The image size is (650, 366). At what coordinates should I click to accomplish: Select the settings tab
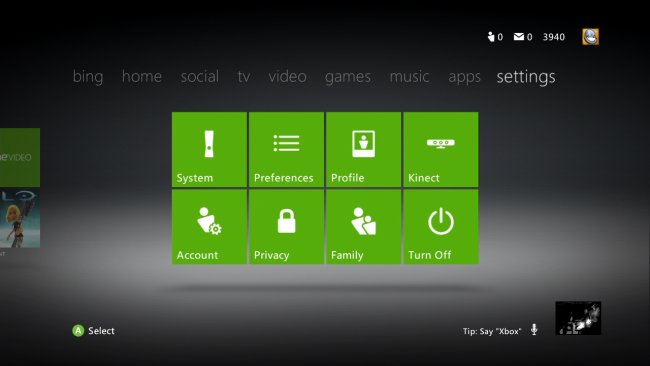click(x=526, y=77)
